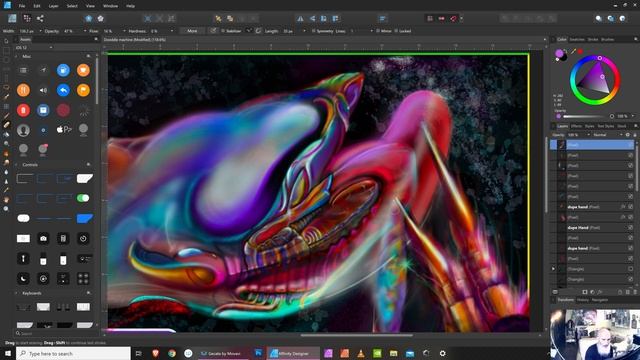Switch to the Pixel persona icon

[x=27, y=18]
